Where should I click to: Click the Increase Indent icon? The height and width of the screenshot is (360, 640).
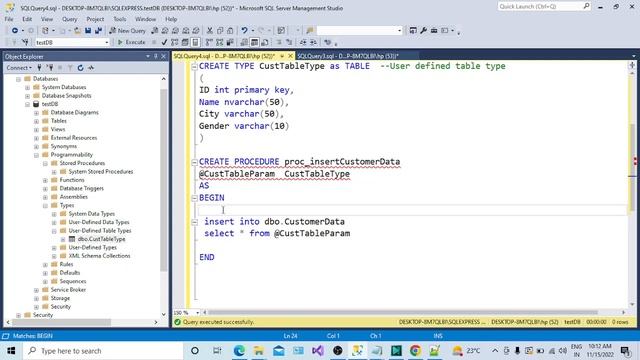[x=313, y=42]
